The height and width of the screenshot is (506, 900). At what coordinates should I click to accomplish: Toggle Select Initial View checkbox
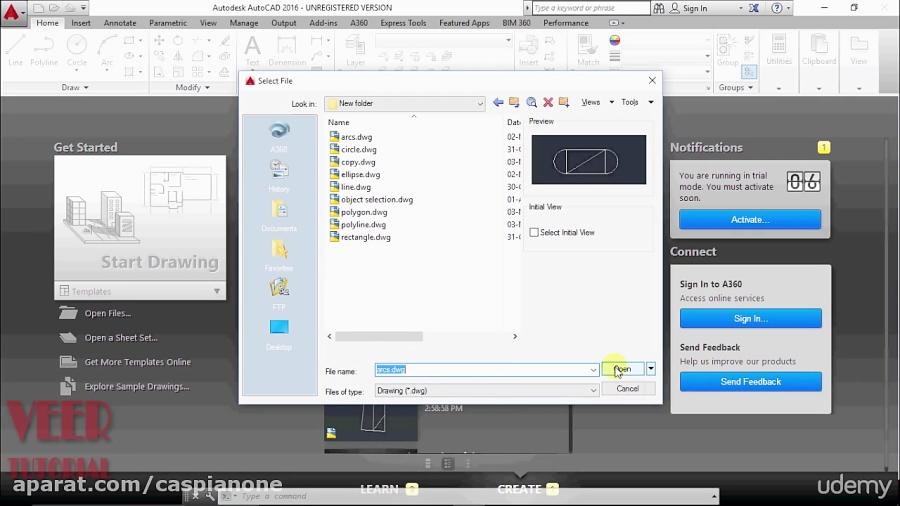534,232
